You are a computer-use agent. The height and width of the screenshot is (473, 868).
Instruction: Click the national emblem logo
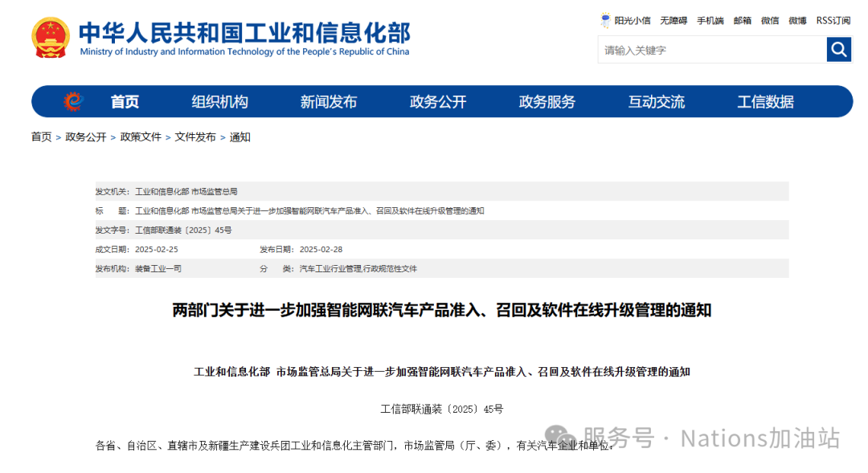(51, 38)
